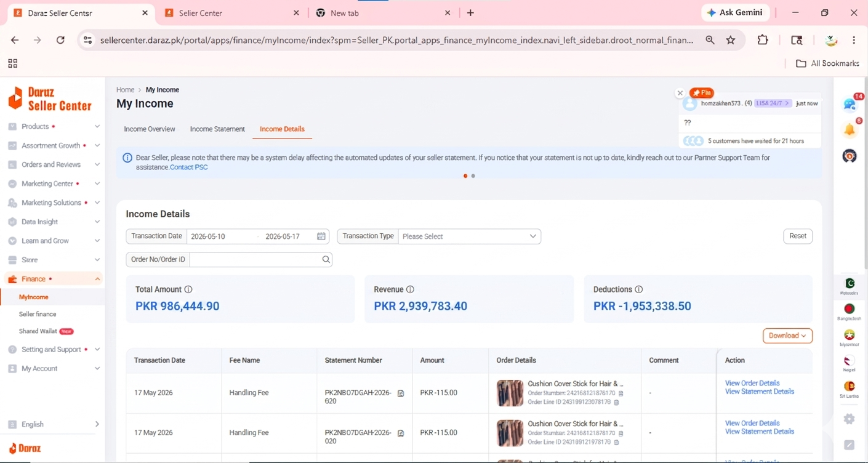
Task: Click the Pin badge on chat popup
Action: tap(701, 93)
